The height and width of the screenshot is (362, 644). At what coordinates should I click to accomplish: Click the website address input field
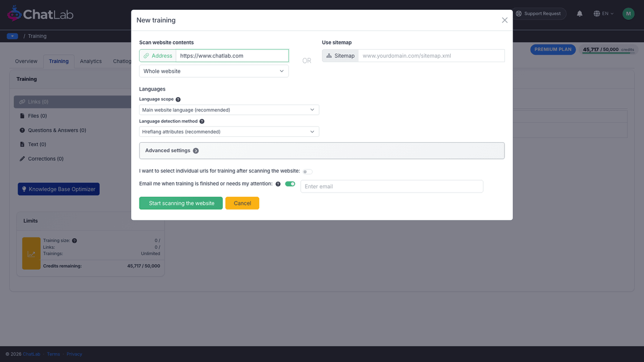[x=232, y=56]
